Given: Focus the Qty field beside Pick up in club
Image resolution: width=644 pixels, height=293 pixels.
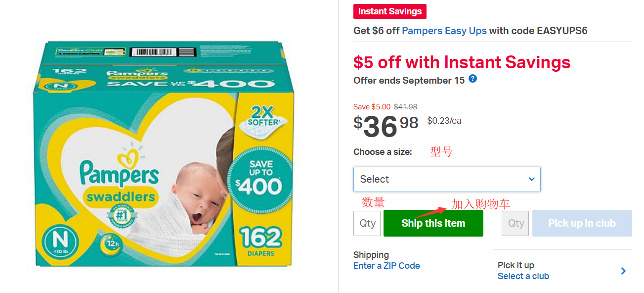Looking at the screenshot, I should (515, 223).
